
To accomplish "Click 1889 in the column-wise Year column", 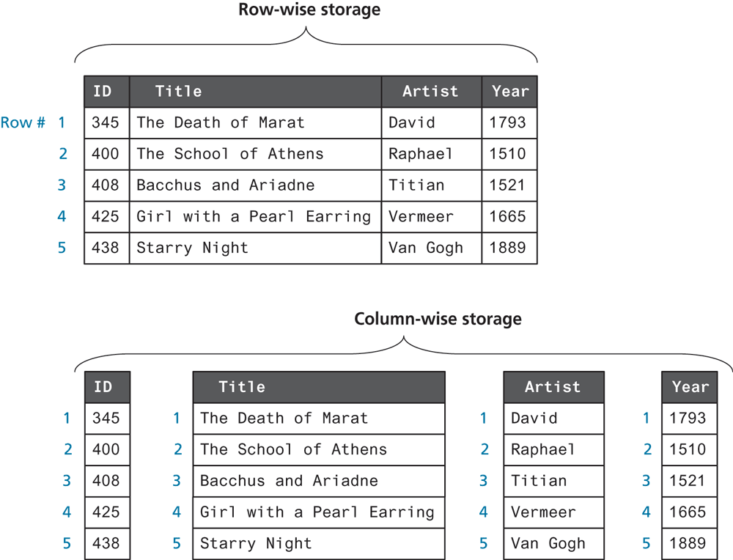I will pos(688,543).
